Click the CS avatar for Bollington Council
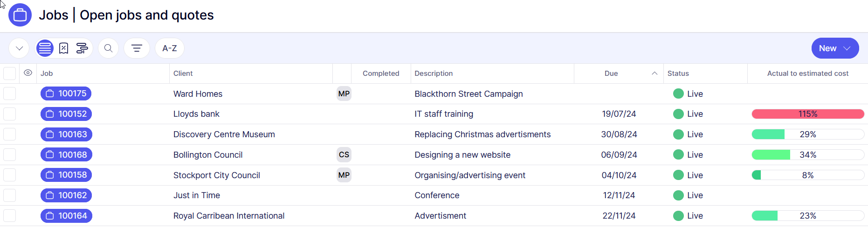868x227 pixels. point(344,155)
